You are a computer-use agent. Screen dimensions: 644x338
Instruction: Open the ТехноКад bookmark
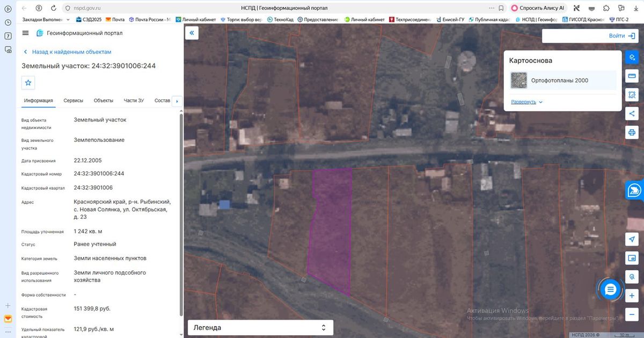click(x=280, y=19)
